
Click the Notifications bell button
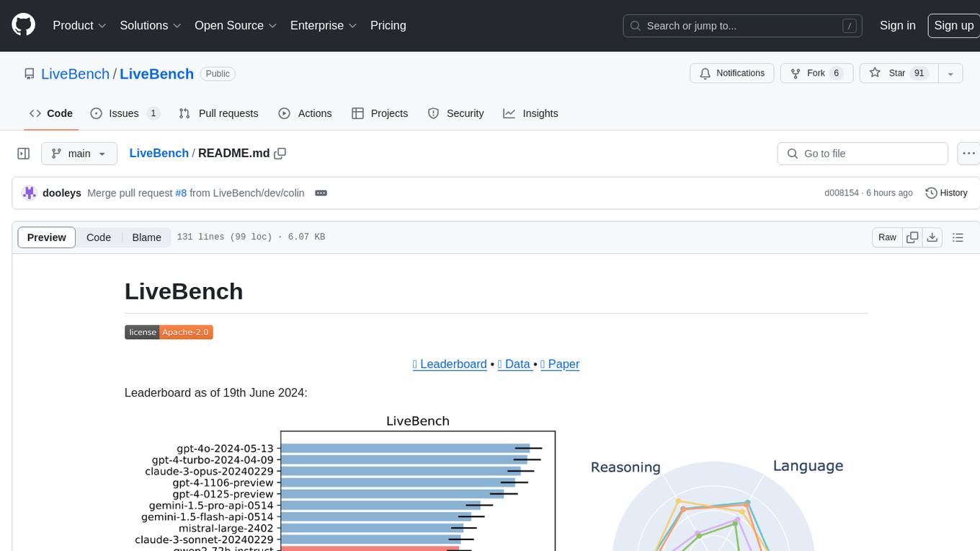732,74
